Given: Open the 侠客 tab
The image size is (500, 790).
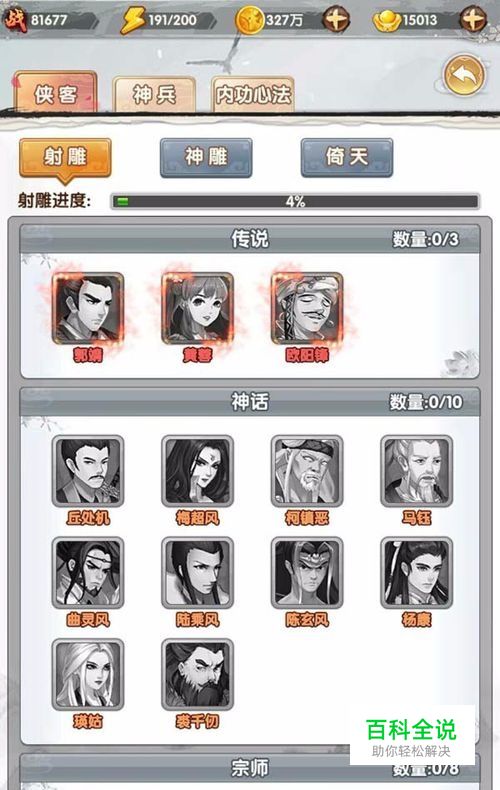Looking at the screenshot, I should (55, 93).
